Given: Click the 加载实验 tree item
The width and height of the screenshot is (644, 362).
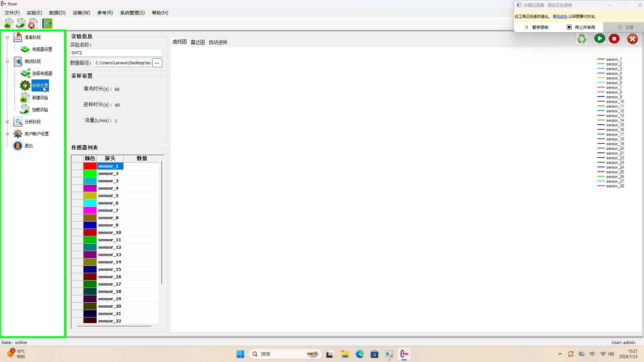Looking at the screenshot, I should tap(40, 110).
